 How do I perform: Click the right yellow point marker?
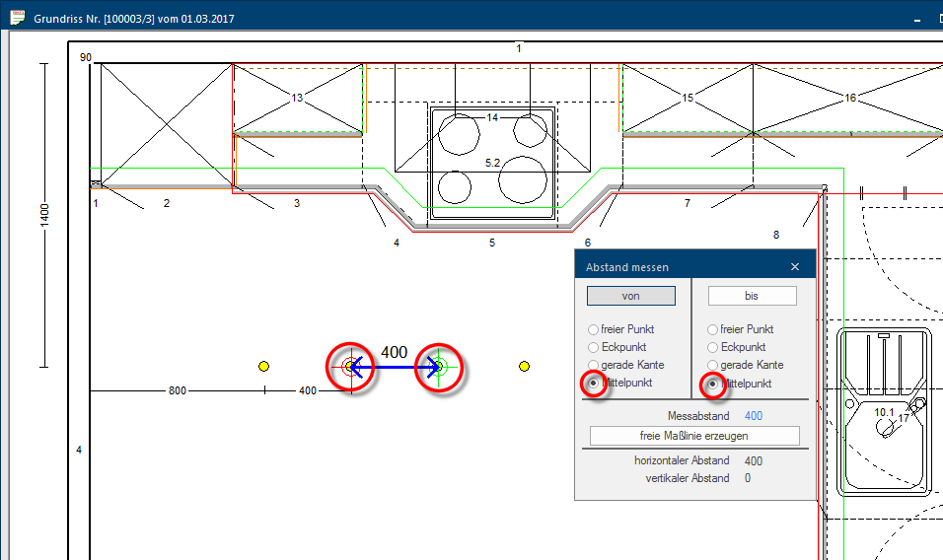pyautogui.click(x=524, y=367)
